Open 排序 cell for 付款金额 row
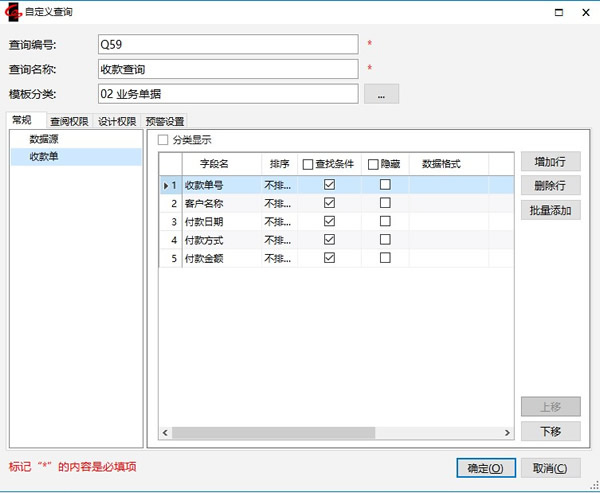 (278, 257)
